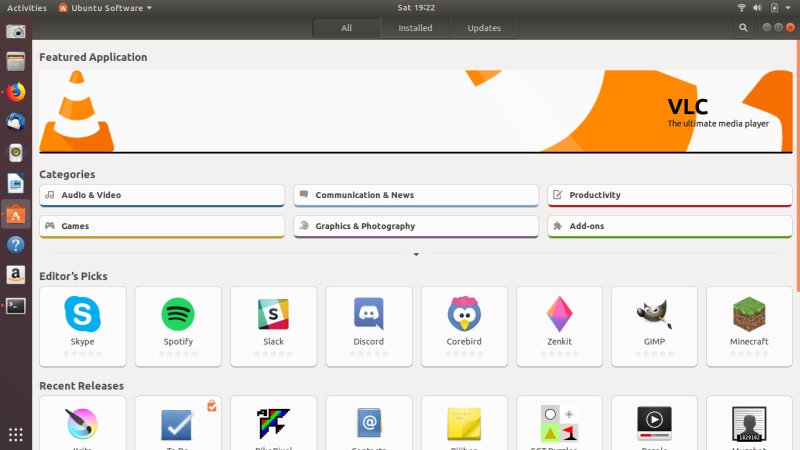Click the search magnifier in header bar

point(743,28)
